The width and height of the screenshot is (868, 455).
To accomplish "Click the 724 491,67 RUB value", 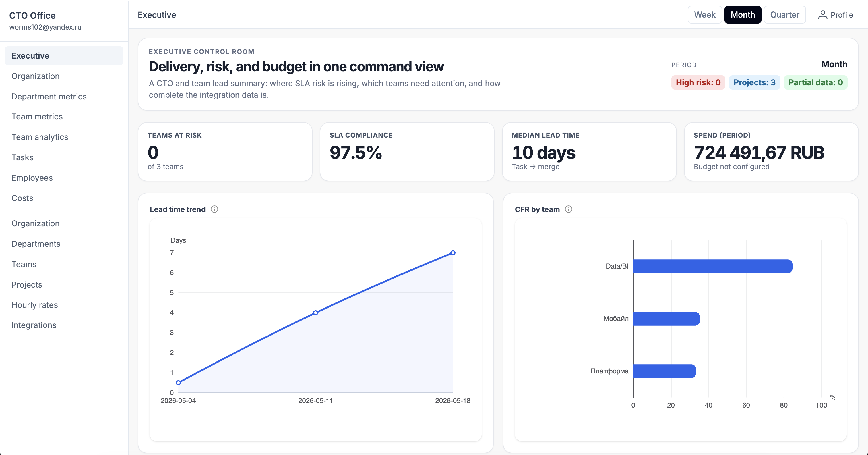I will 759,153.
